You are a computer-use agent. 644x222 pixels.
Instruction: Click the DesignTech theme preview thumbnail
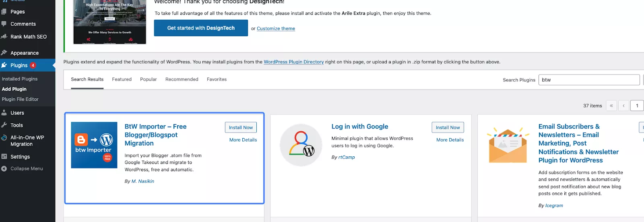pyautogui.click(x=109, y=21)
